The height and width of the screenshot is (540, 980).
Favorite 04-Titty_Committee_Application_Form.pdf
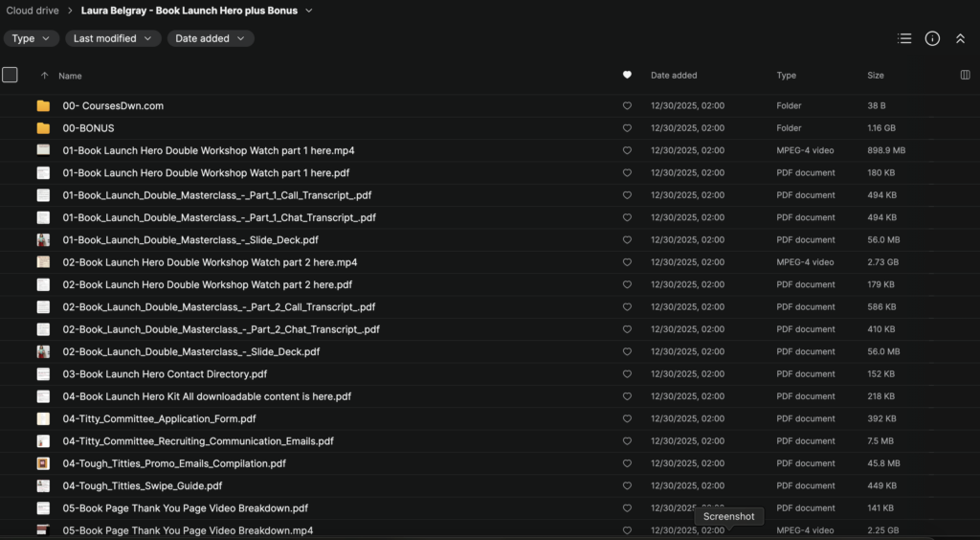click(627, 418)
